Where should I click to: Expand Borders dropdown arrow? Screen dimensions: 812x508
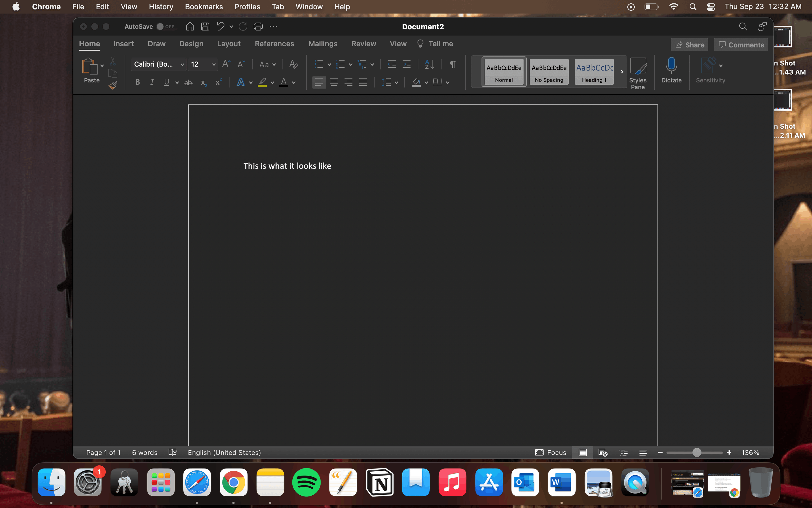coord(448,82)
